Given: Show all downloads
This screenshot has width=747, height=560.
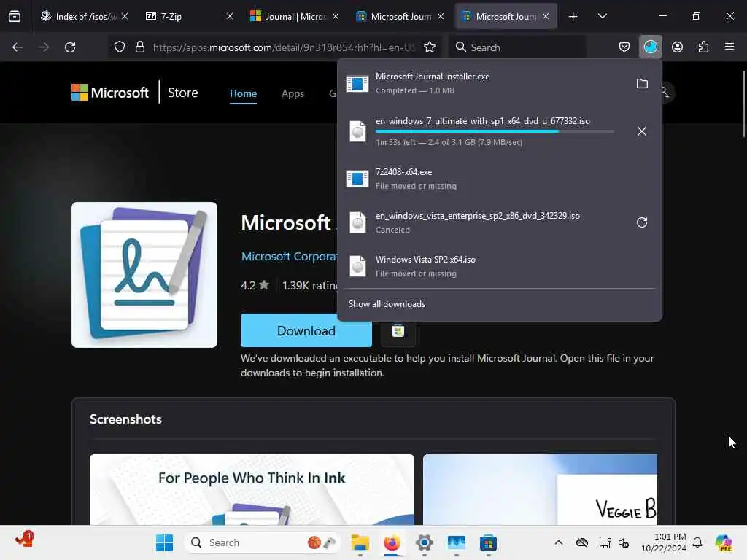Looking at the screenshot, I should pos(387,304).
